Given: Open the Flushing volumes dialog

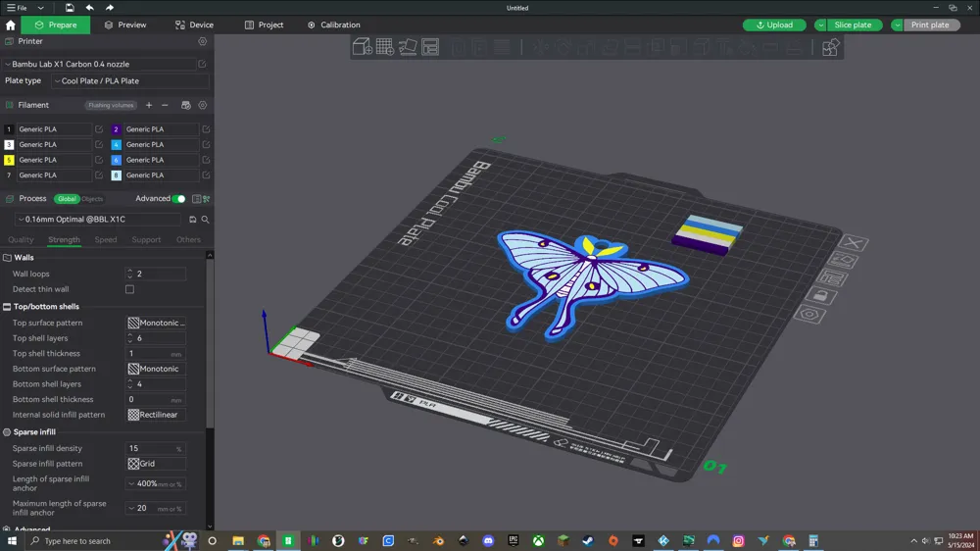Looking at the screenshot, I should (x=111, y=105).
